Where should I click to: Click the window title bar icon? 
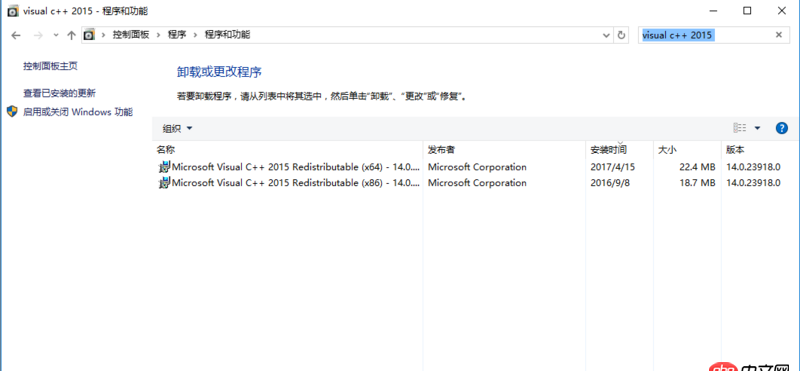click(13, 11)
